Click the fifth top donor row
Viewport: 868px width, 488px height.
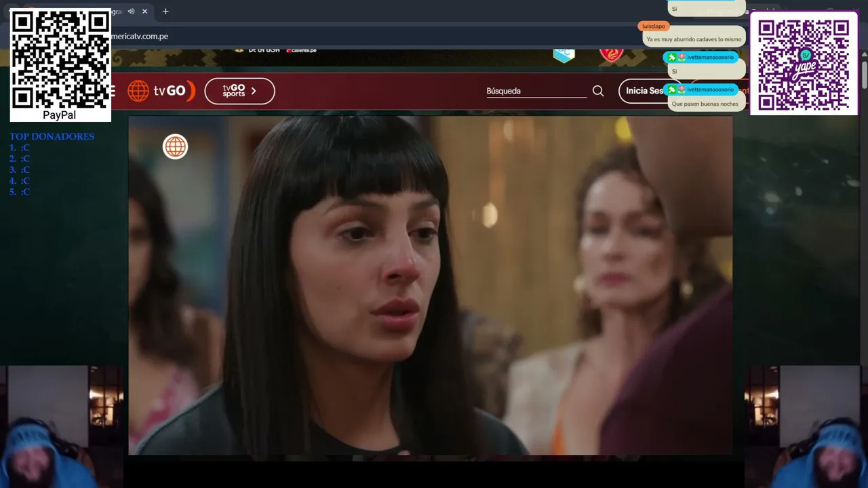click(x=20, y=192)
